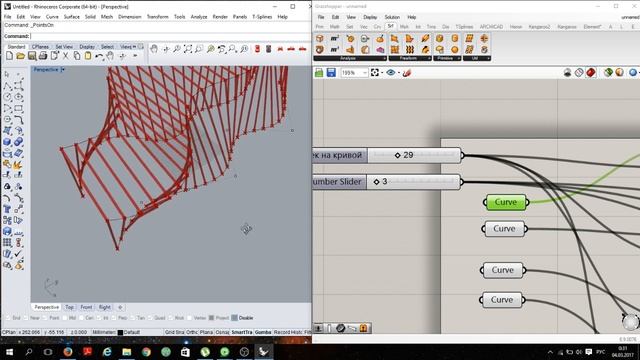Viewport: 640px width, 360px height.
Task: Open Grasshopper's Solution menu
Action: (x=392, y=17)
